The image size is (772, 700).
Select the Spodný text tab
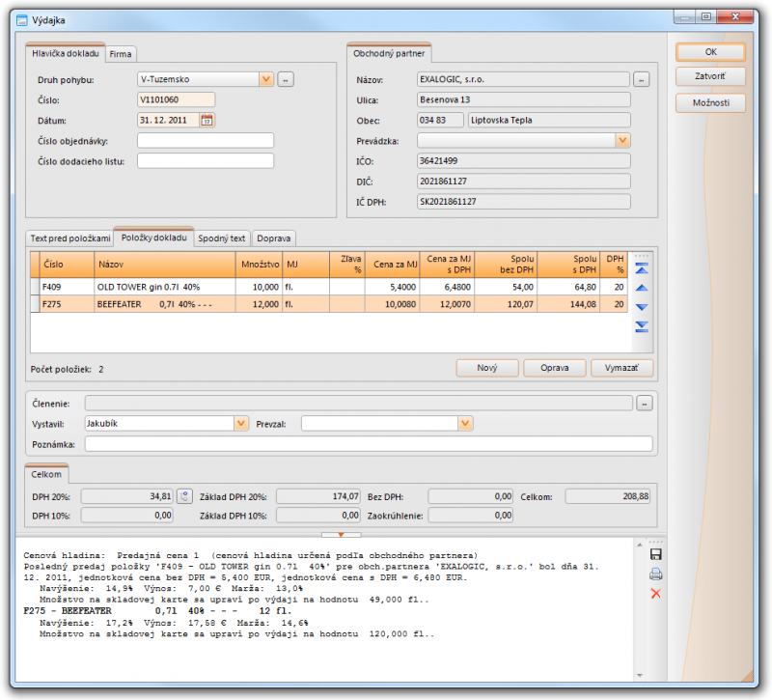tap(222, 238)
